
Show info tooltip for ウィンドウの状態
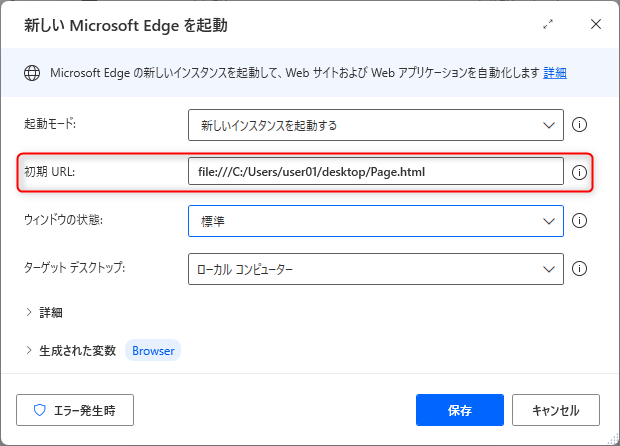tap(579, 220)
